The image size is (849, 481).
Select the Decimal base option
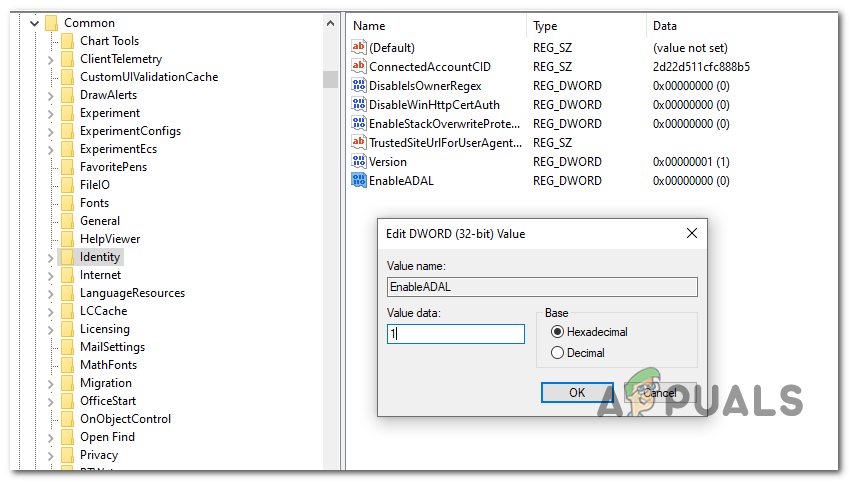point(556,353)
